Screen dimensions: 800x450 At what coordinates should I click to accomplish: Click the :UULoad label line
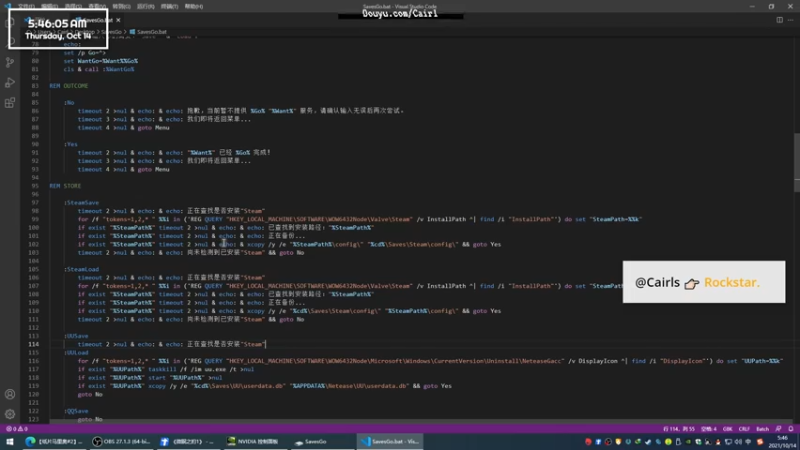pyautogui.click(x=76, y=353)
